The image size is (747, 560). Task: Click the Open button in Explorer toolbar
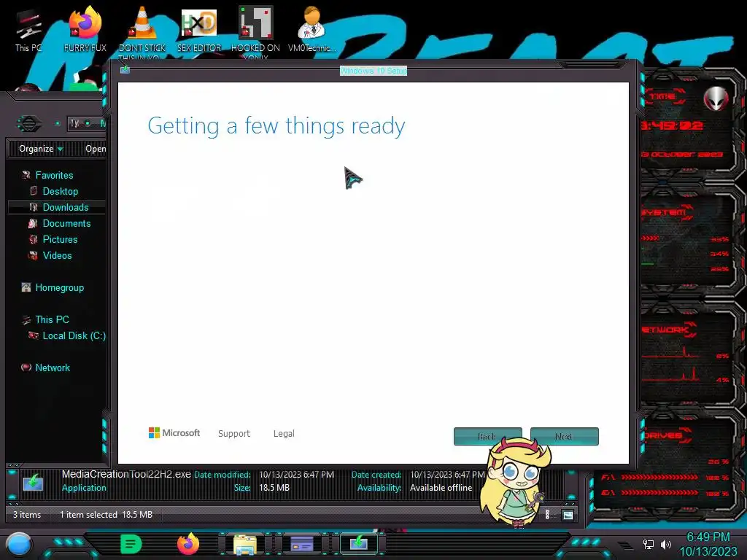click(96, 149)
